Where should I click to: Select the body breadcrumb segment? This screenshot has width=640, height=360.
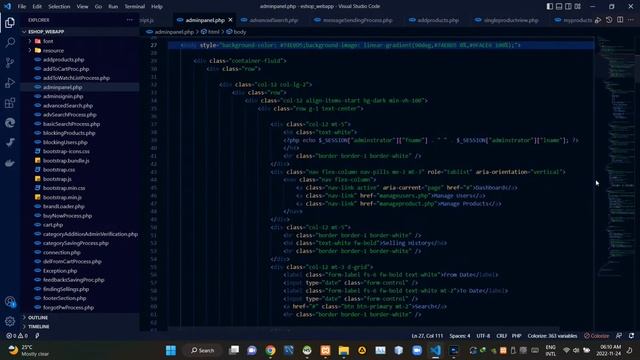(x=236, y=31)
